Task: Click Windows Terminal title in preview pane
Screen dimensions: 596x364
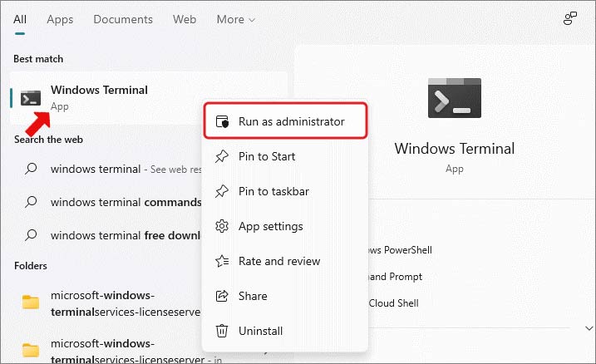Action: 454,149
